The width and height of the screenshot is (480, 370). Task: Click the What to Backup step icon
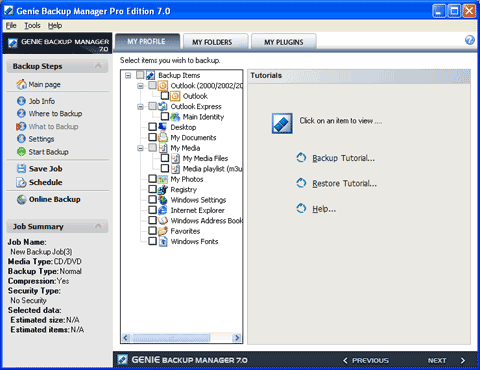tap(21, 126)
